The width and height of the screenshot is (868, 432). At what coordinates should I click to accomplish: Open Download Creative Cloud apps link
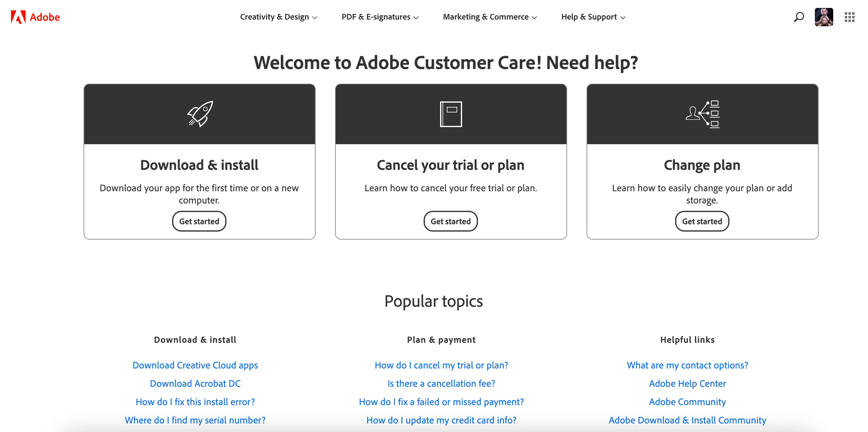click(x=195, y=365)
